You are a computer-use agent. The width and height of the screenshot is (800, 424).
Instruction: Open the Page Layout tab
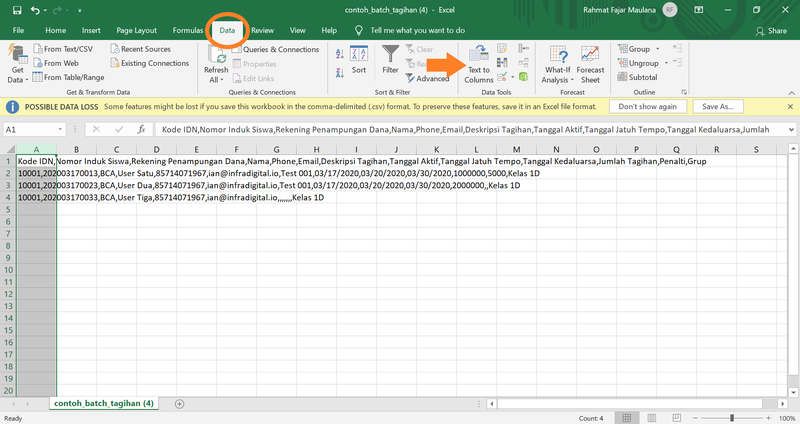[136, 31]
